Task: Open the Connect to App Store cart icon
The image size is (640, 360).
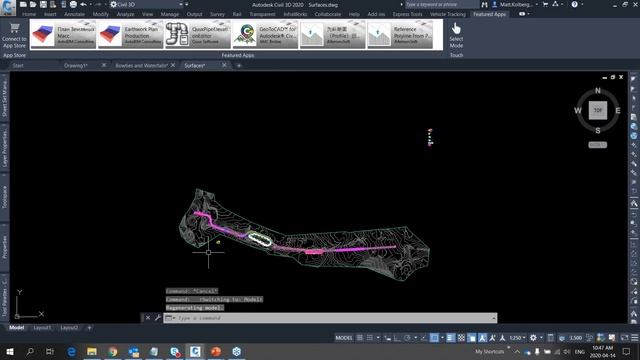Action: (14, 28)
